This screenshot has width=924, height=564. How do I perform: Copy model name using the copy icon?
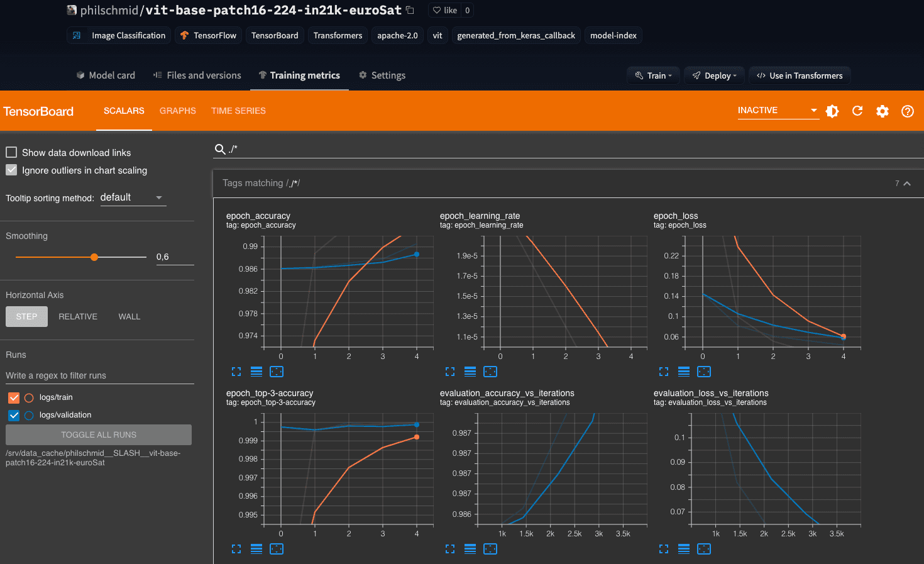pos(410,10)
